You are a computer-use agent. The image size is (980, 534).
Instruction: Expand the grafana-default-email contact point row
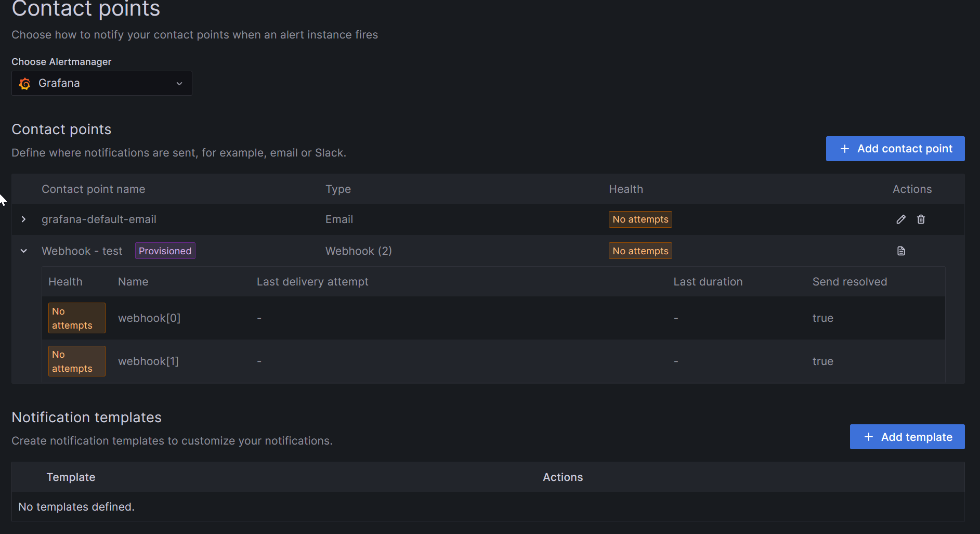tap(23, 219)
